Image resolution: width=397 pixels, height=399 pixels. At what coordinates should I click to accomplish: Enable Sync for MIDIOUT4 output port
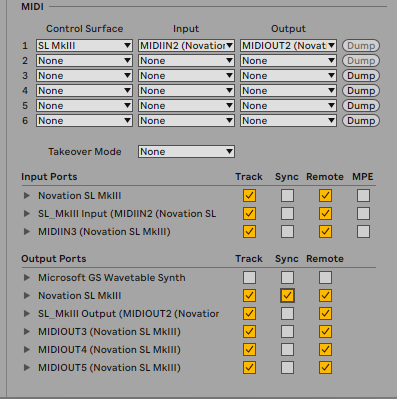pos(287,350)
